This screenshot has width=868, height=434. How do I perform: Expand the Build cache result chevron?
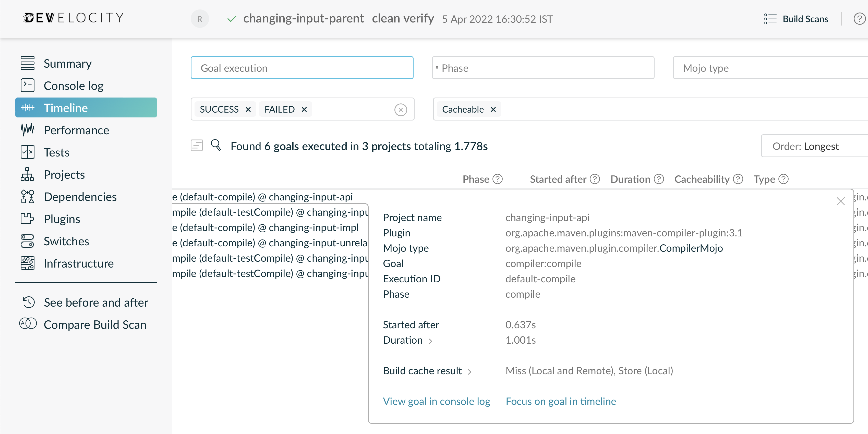pos(469,372)
